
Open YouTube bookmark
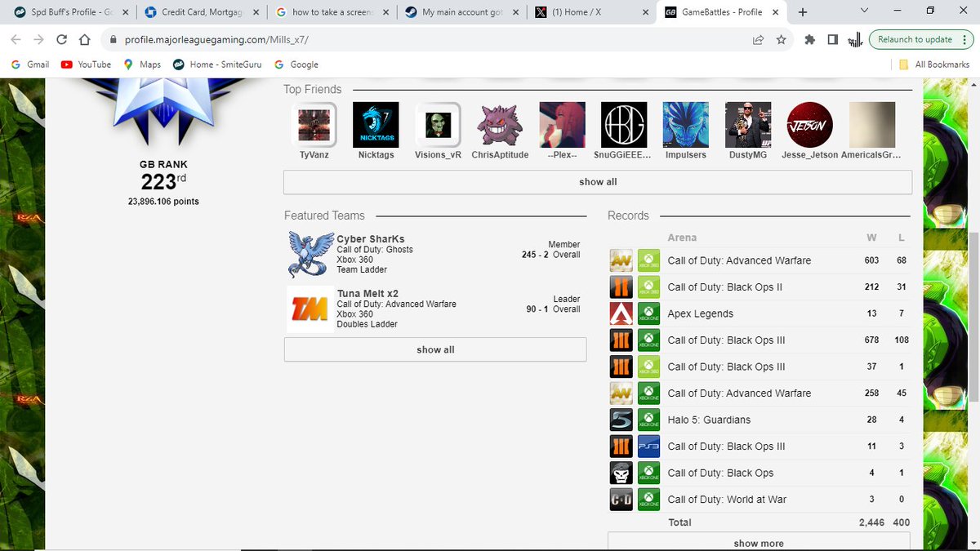click(86, 64)
